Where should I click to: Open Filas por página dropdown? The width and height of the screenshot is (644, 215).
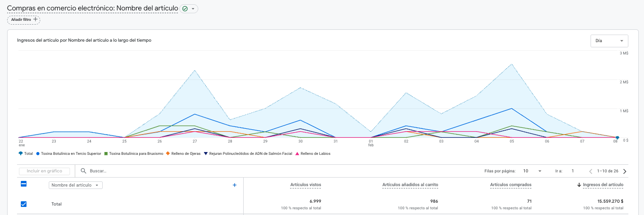point(532,171)
